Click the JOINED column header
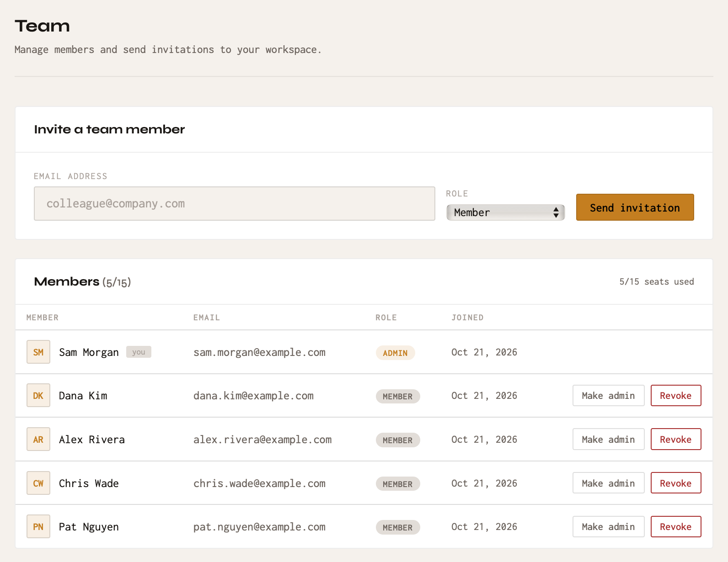Image resolution: width=728 pixels, height=562 pixels. coord(467,318)
